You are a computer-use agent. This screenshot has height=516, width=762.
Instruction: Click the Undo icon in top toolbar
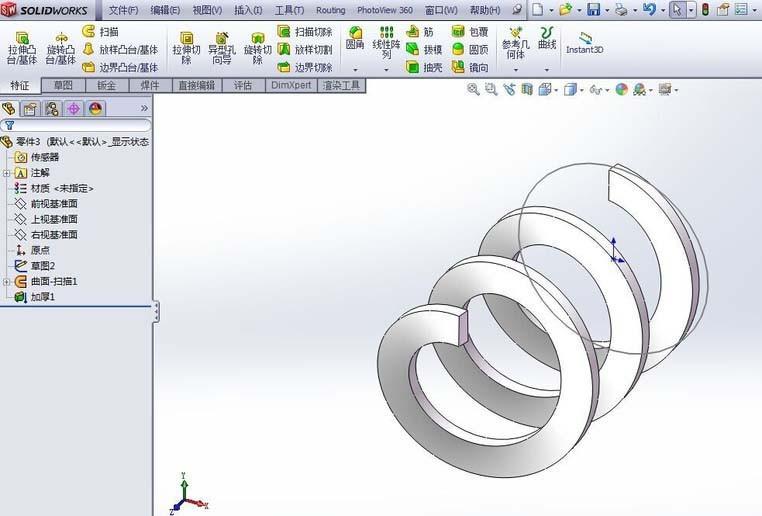pyautogui.click(x=649, y=10)
